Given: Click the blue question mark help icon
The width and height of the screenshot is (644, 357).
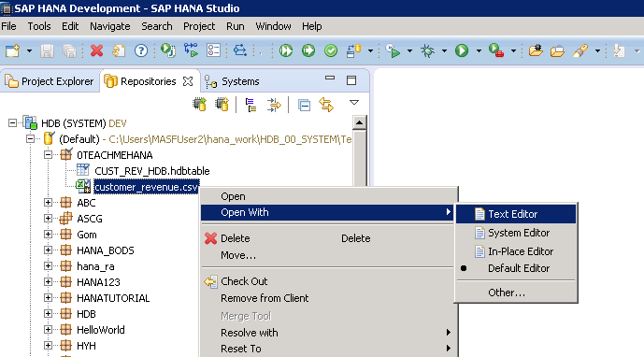Looking at the screenshot, I should pyautogui.click(x=141, y=51).
